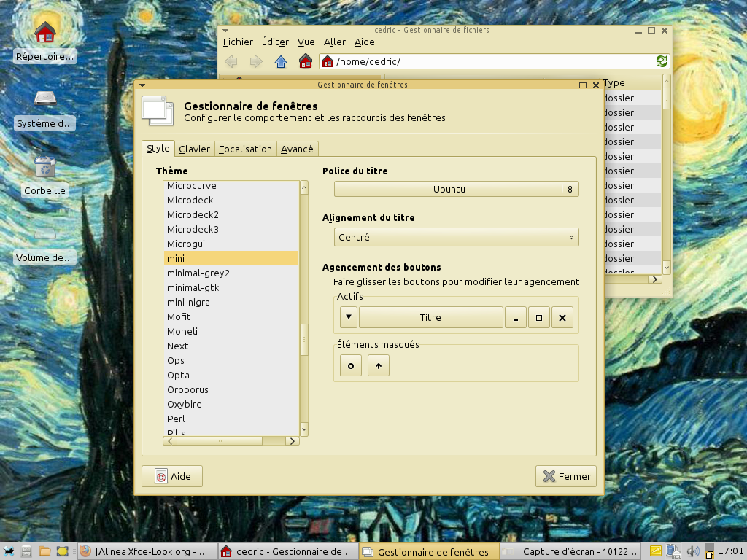Open the Alignement du titre combo box

pos(457,237)
